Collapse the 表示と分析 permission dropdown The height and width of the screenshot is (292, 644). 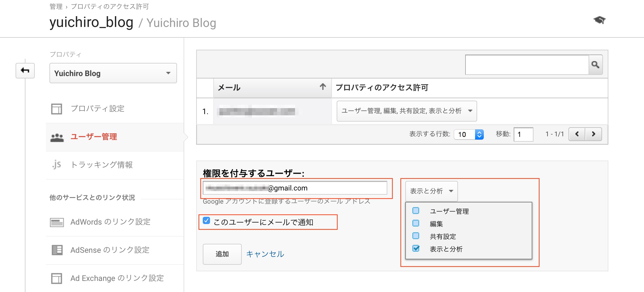431,191
